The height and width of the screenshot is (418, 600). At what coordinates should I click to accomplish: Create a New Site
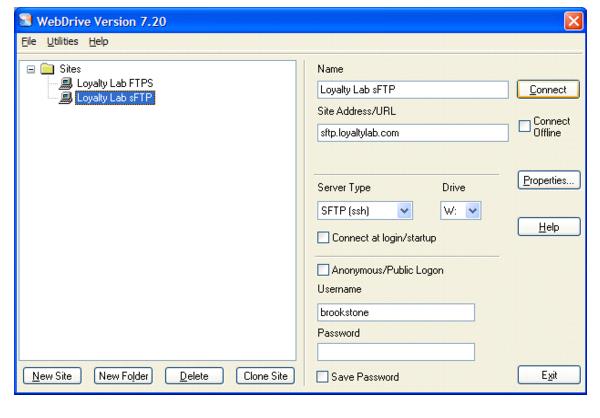click(x=52, y=376)
